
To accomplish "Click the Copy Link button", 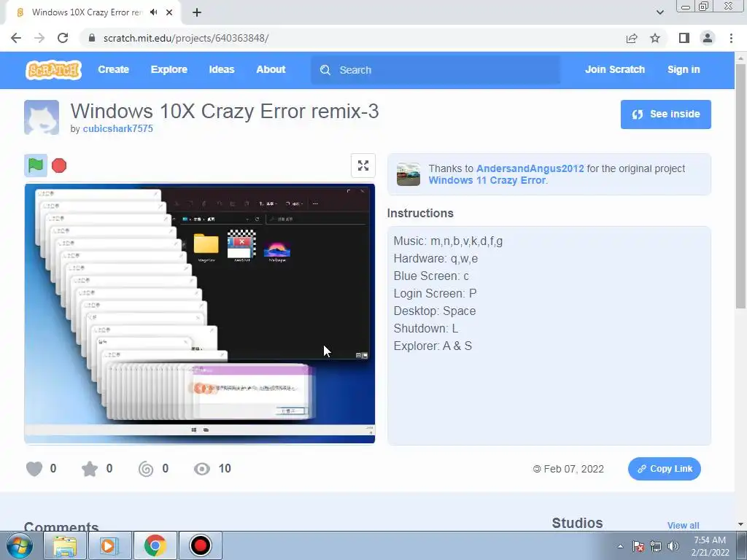I will pyautogui.click(x=664, y=469).
